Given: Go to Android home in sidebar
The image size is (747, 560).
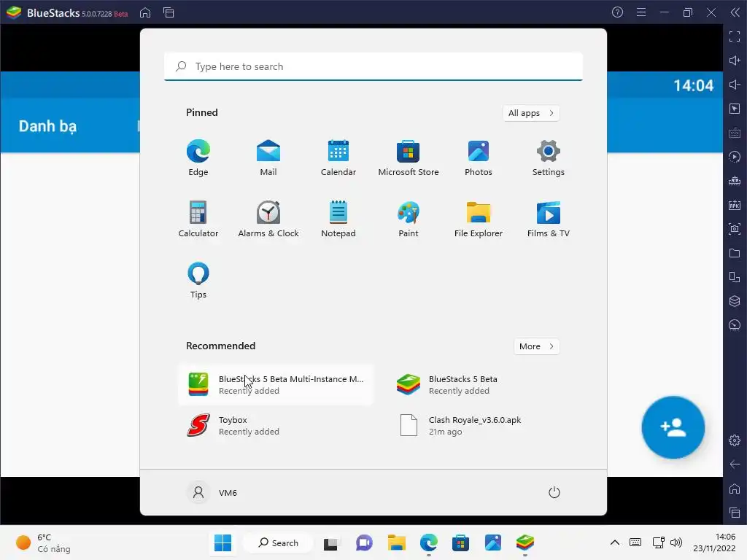Looking at the screenshot, I should 735,489.
